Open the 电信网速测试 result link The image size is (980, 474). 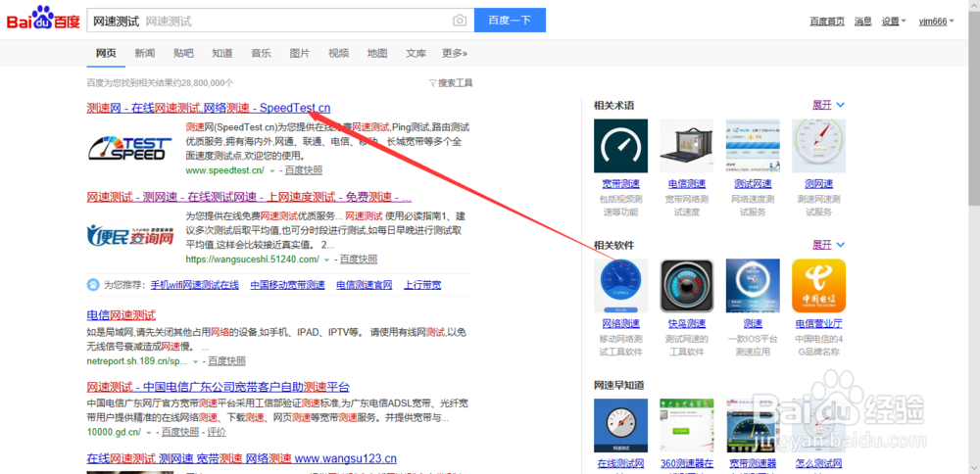coord(122,314)
